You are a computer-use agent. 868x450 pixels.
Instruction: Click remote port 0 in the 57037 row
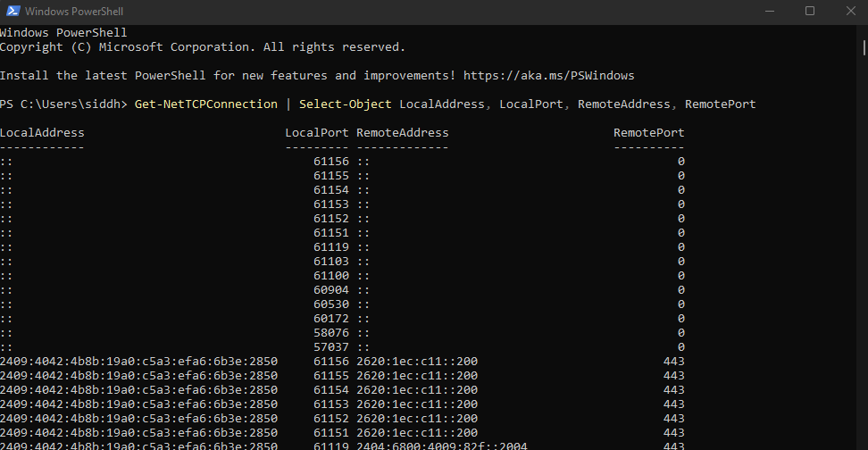coord(680,347)
